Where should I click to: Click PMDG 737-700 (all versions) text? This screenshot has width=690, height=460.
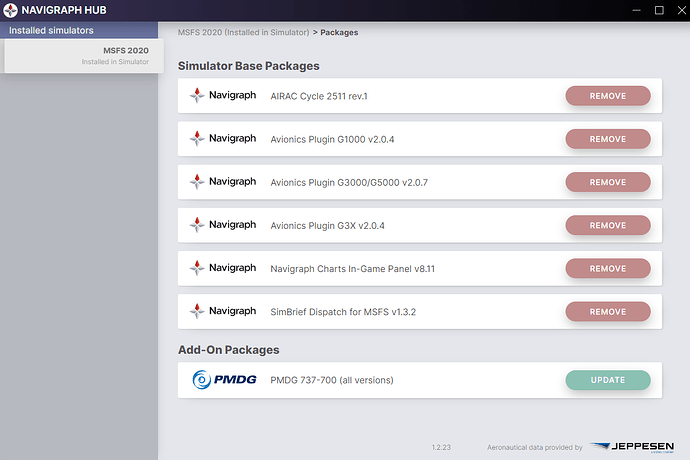click(x=332, y=380)
